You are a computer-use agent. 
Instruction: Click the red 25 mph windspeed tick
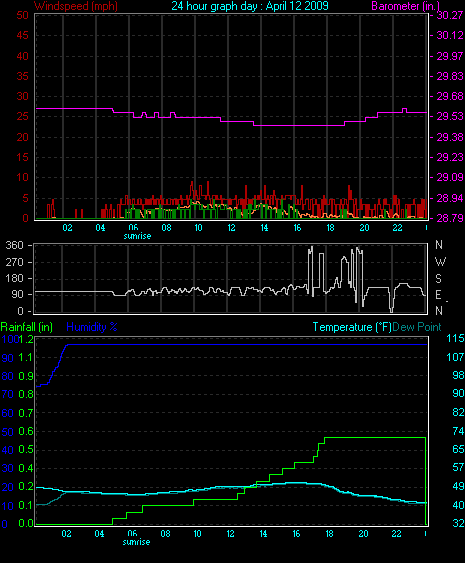pos(22,116)
